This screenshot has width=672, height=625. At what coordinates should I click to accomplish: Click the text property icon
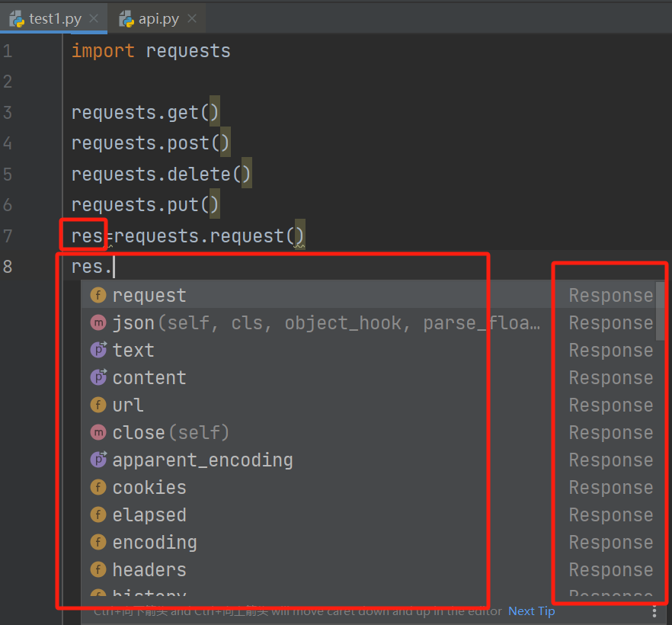pos(98,350)
